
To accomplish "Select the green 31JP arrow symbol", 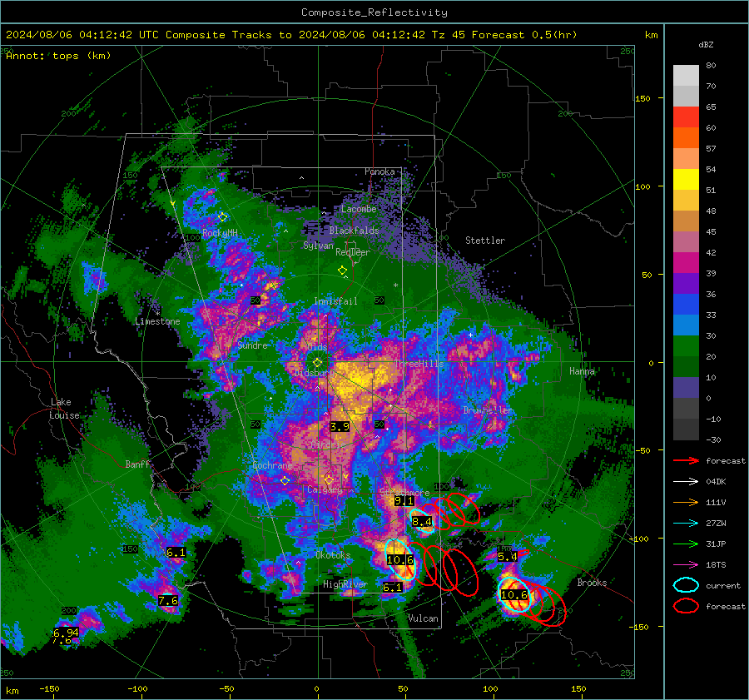I will pyautogui.click(x=686, y=544).
